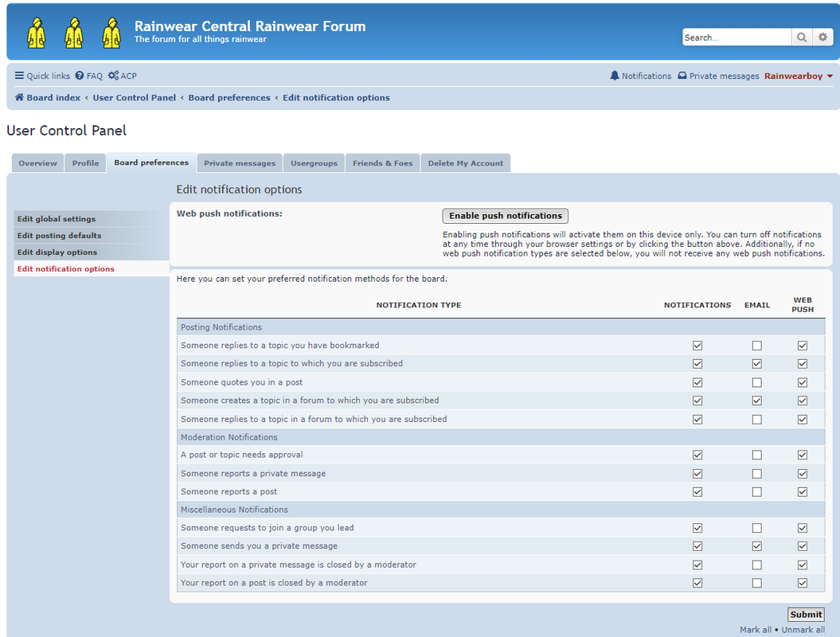The height and width of the screenshot is (637, 840).
Task: Click the search magnifier icon
Action: (802, 37)
